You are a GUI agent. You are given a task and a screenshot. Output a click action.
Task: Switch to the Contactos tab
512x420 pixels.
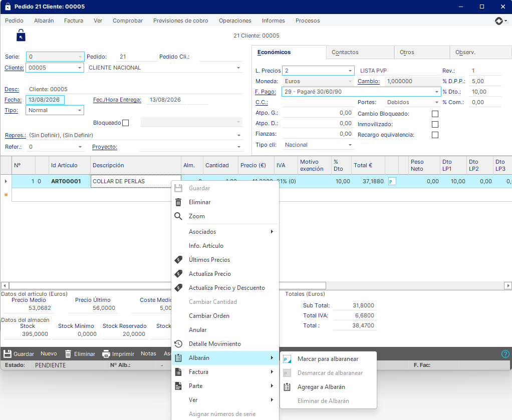click(360, 52)
